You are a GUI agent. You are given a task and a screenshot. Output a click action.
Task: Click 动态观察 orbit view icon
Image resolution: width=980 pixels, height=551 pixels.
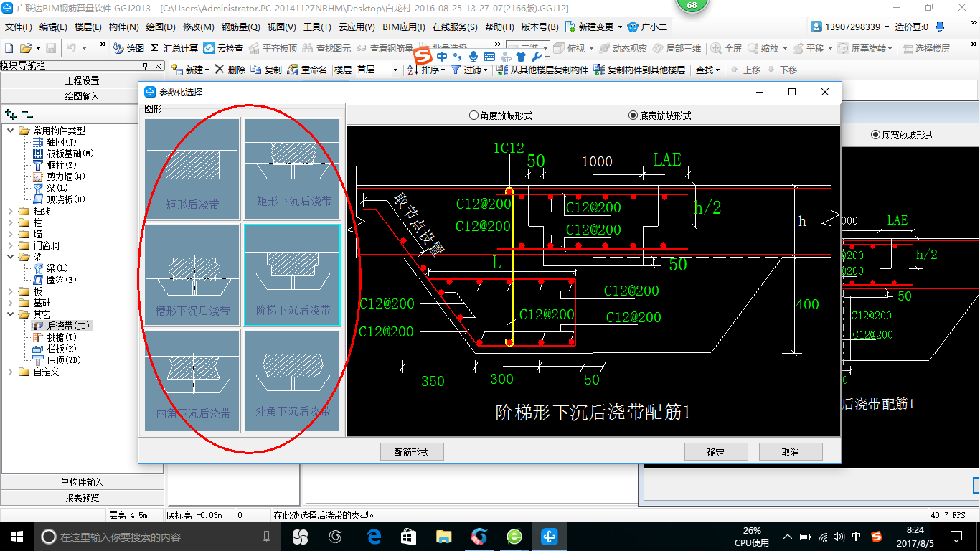604,48
